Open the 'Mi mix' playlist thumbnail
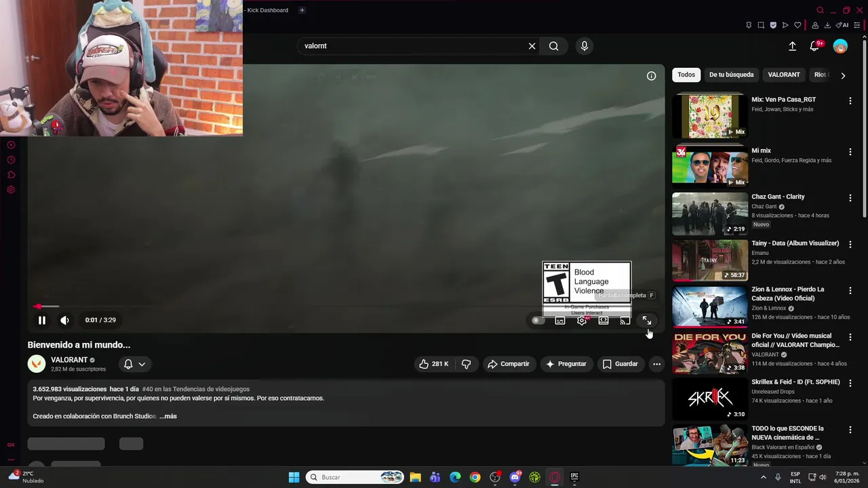This screenshot has height=488, width=868. tap(710, 165)
